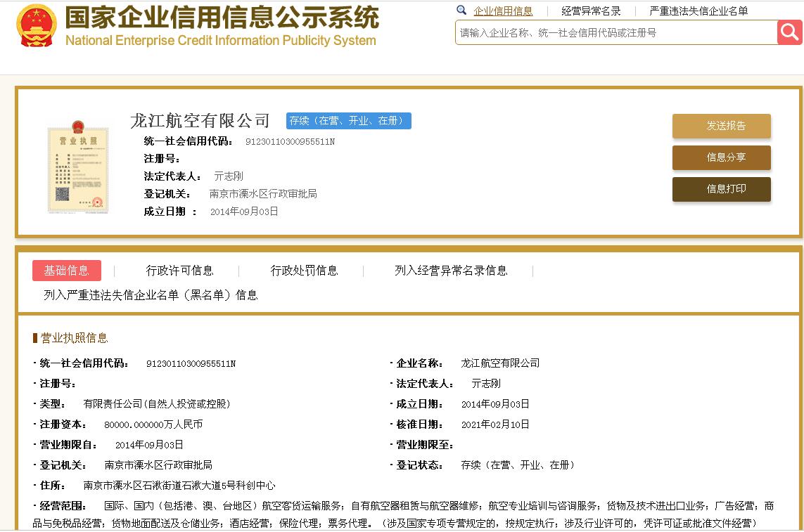The image size is (804, 532).
Task: Open the business license thumbnail image
Action: tap(78, 167)
